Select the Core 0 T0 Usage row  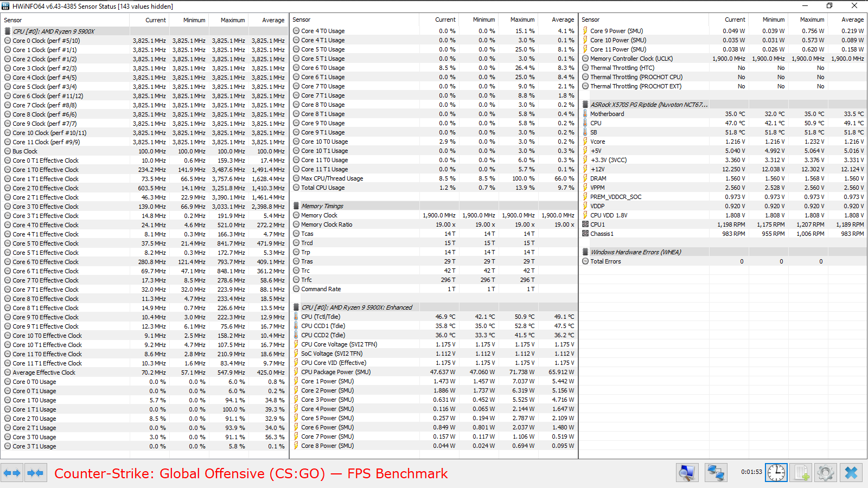click(x=144, y=382)
